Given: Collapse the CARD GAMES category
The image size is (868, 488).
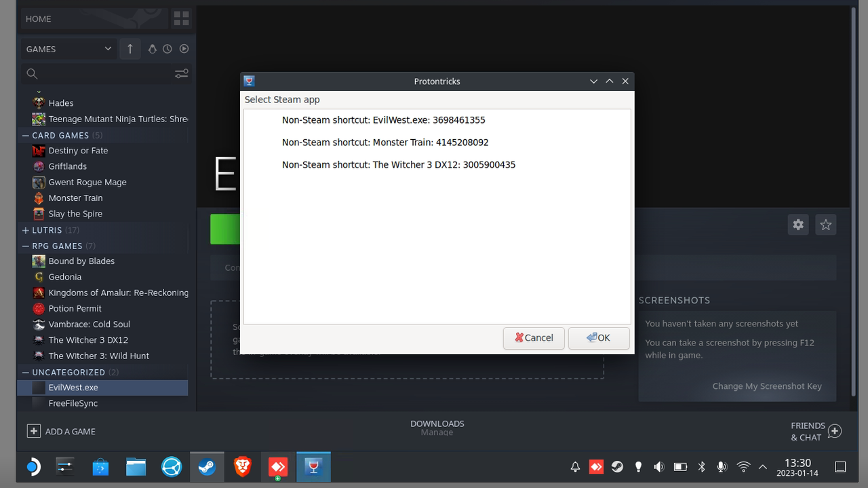Looking at the screenshot, I should tap(26, 136).
